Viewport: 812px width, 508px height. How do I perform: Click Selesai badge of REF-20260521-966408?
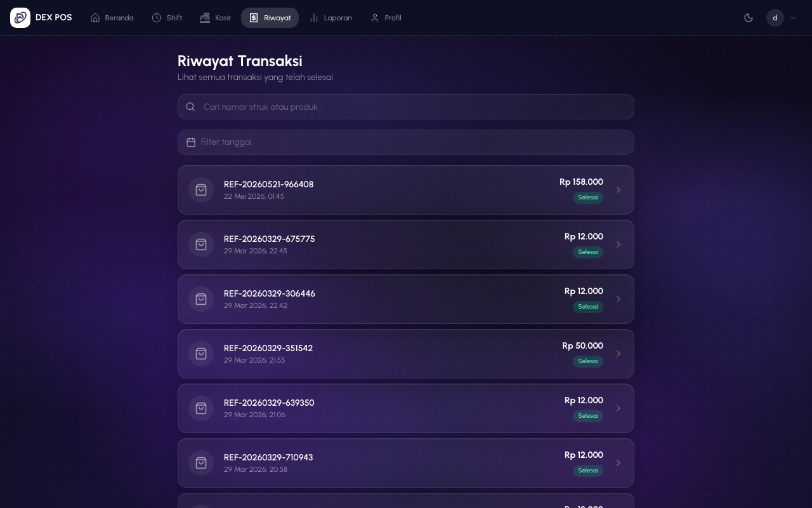[x=588, y=197]
